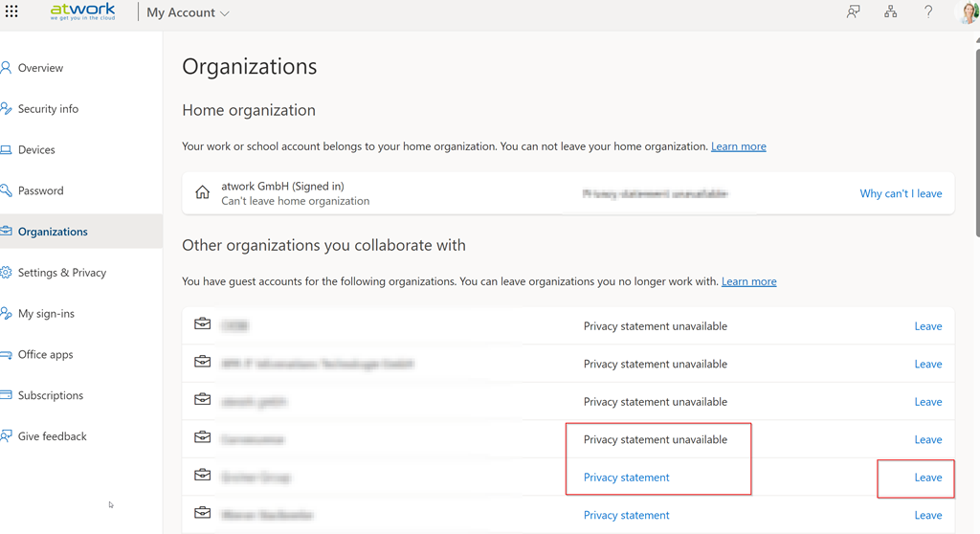
Task: Click the home icon beside atwork GmbH
Action: click(202, 192)
